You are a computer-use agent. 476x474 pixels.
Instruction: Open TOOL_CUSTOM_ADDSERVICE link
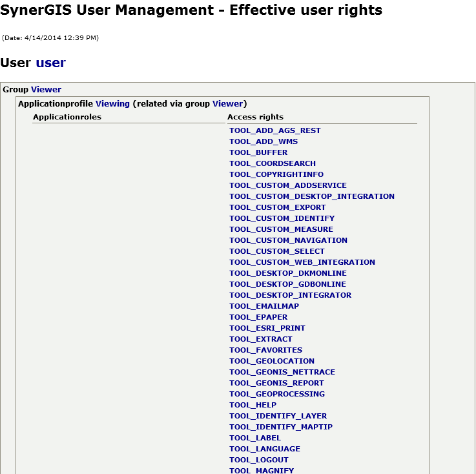(288, 185)
